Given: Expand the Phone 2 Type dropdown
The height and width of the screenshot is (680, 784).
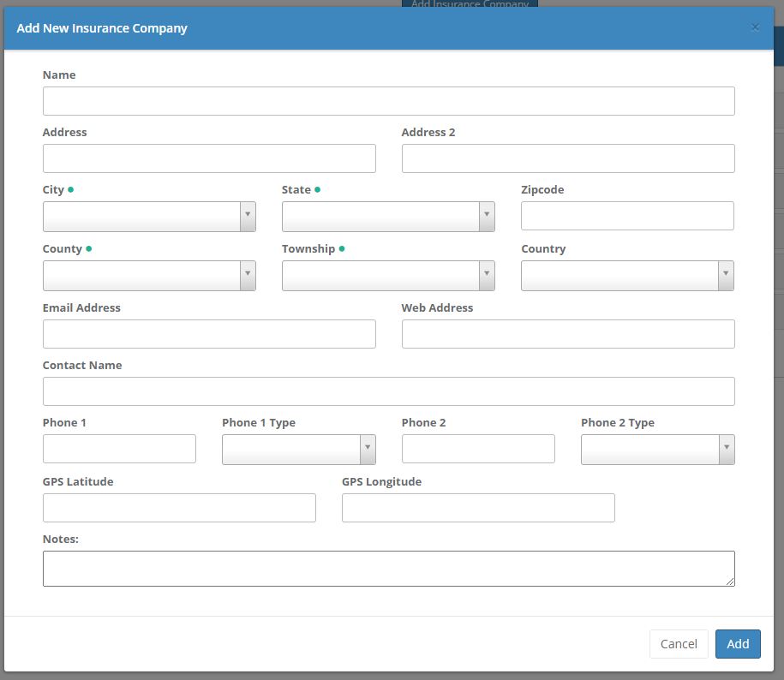Looking at the screenshot, I should (x=657, y=450).
